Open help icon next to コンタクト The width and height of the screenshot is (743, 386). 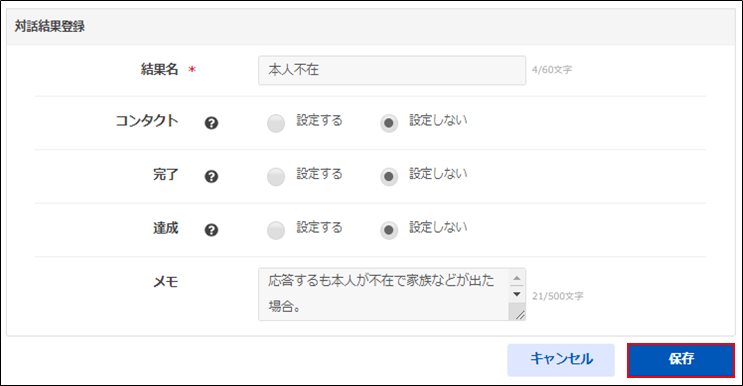coord(211,123)
